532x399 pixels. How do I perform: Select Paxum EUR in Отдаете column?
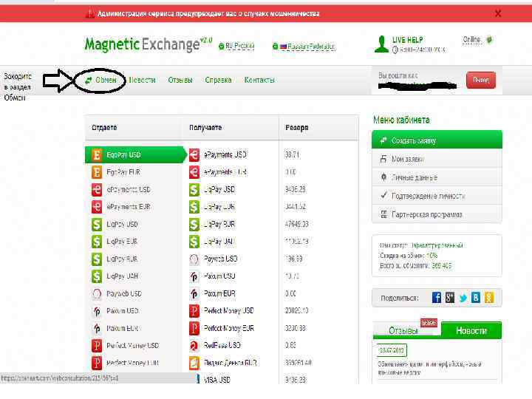[115, 328]
